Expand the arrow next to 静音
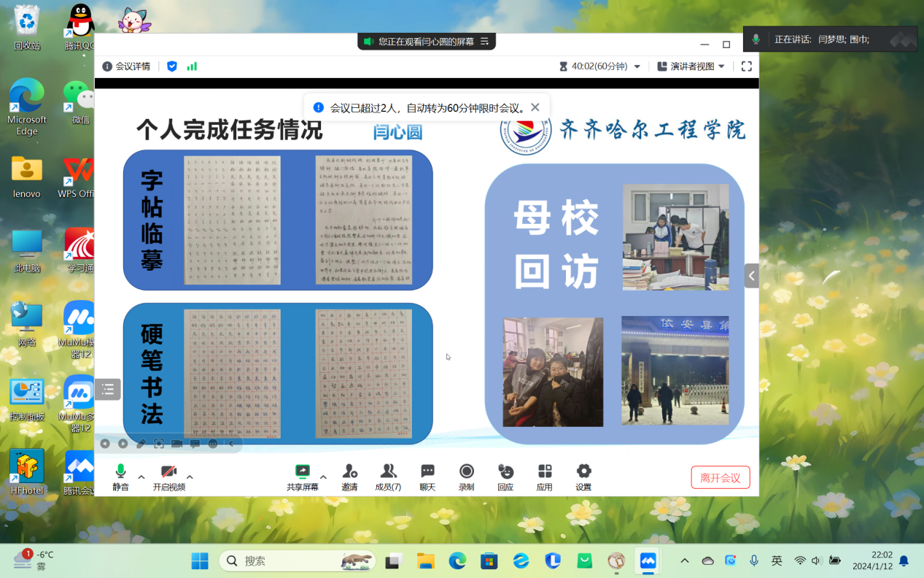 coord(141,477)
